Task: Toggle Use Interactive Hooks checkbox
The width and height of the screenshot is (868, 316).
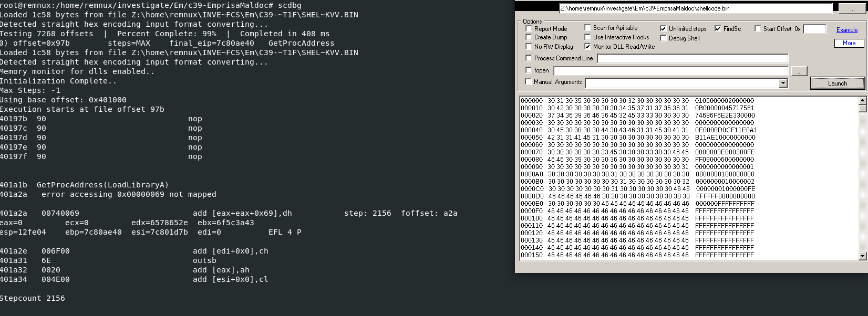Action: click(x=587, y=37)
